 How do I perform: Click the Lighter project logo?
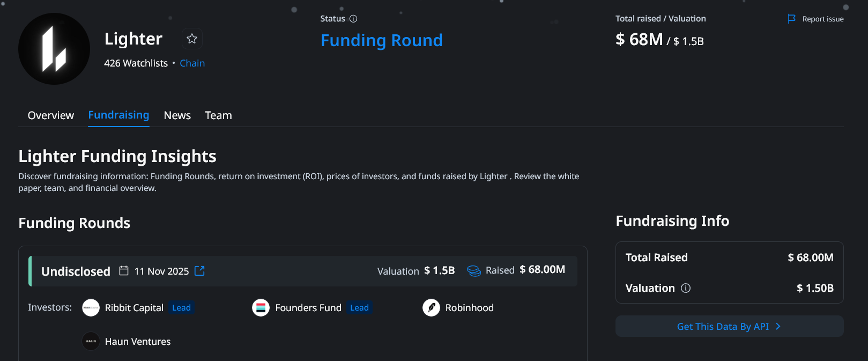pos(54,48)
